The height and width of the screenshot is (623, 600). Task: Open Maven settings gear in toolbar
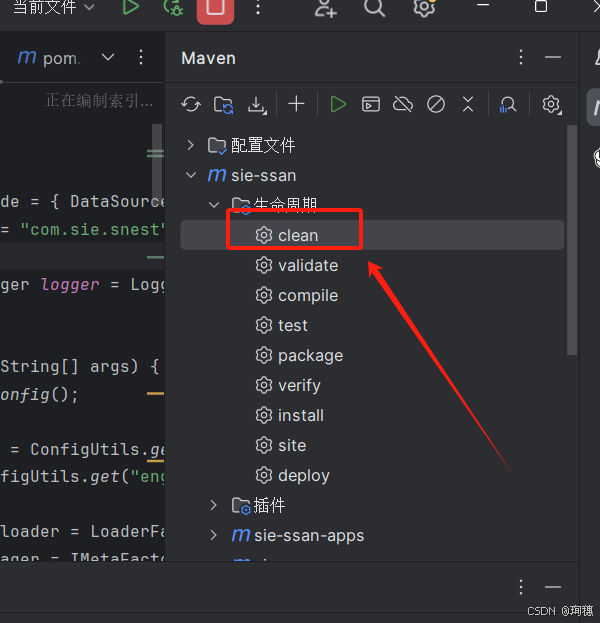[x=552, y=104]
